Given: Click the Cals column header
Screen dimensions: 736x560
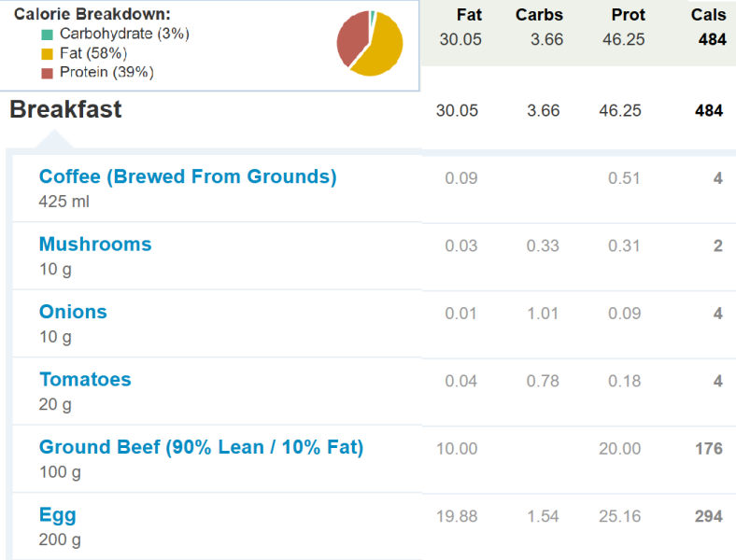Looking at the screenshot, I should tap(708, 15).
